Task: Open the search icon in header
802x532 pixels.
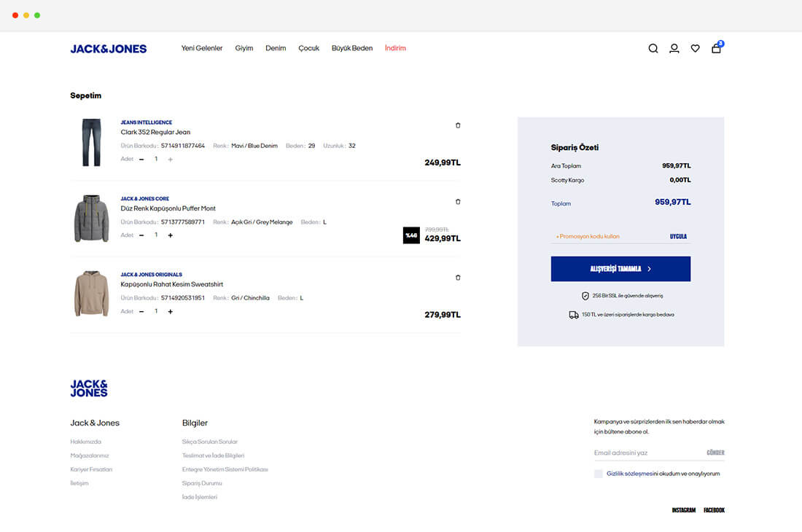Action: (653, 49)
